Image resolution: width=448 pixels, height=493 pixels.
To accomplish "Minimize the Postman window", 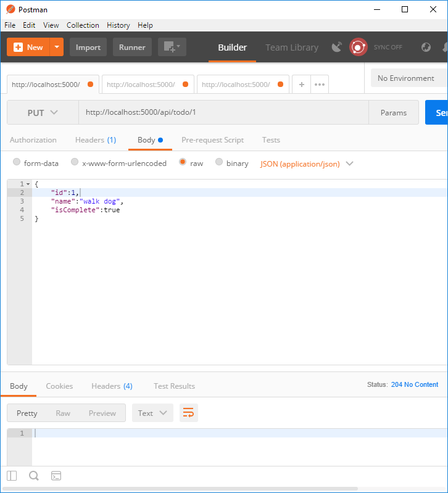I will click(377, 9).
